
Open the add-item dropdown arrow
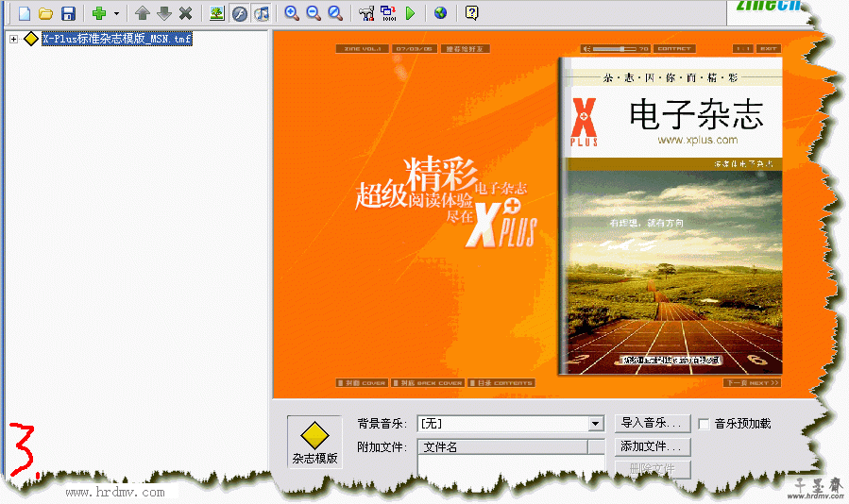pyautogui.click(x=116, y=13)
